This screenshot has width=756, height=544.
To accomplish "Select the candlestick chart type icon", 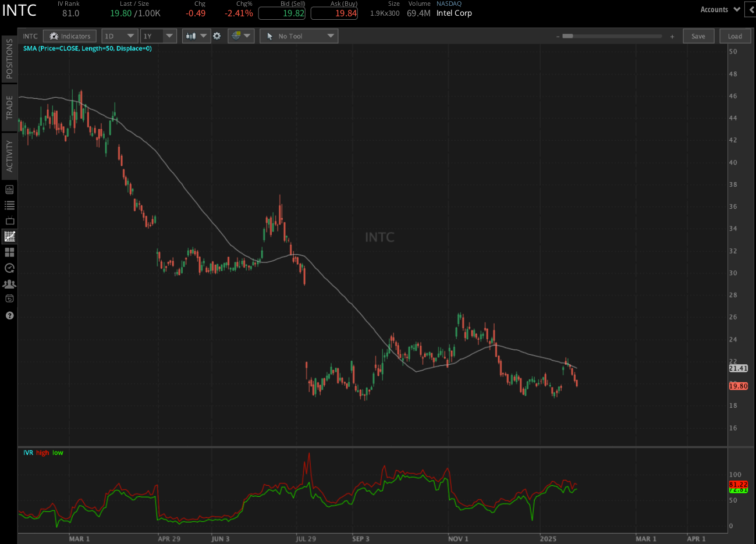I will (193, 35).
